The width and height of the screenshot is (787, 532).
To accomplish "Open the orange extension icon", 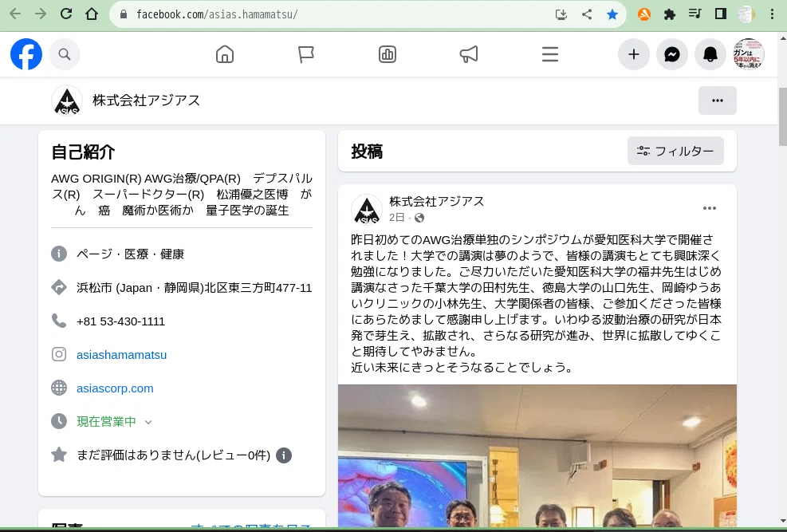I will pos(644,14).
